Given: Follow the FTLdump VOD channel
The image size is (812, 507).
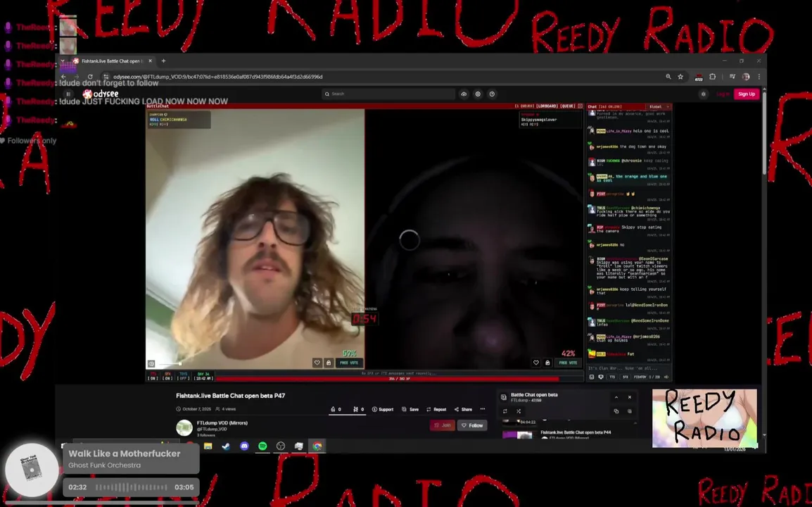Looking at the screenshot, I should [x=472, y=425].
